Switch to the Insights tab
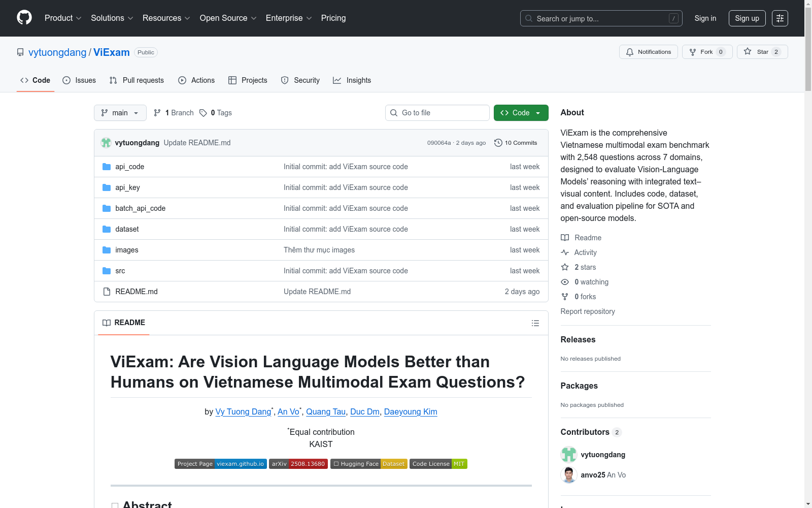Image resolution: width=812 pixels, height=508 pixels. [x=352, y=80]
